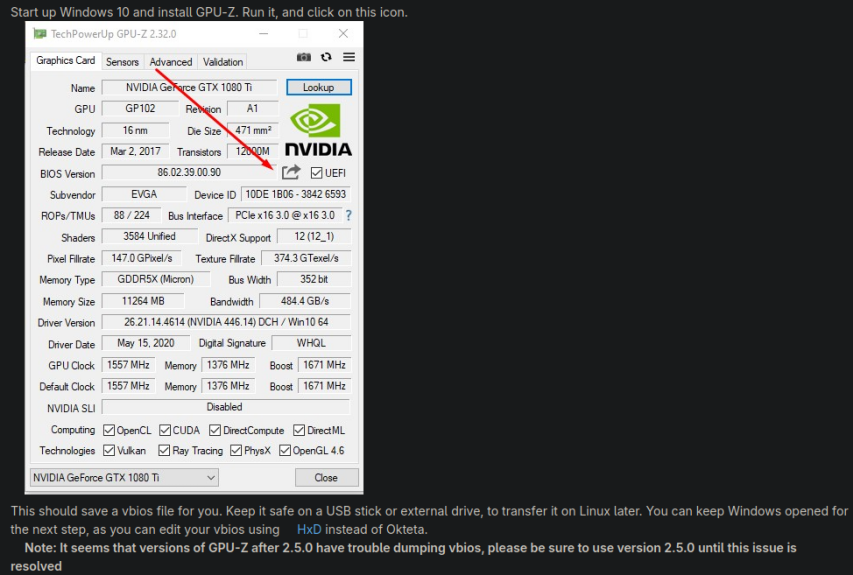Click the Bandwidth field 484.4 GB/s

[x=305, y=301]
